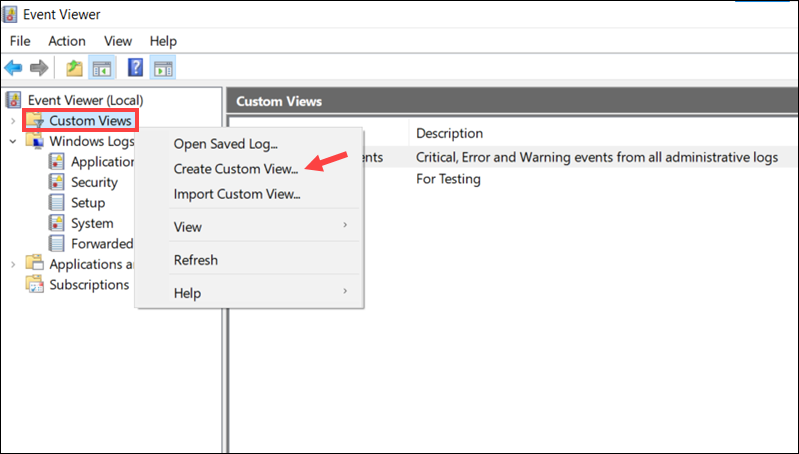799x454 pixels.
Task: Select the 'Critical, Error and Warning events' row
Action: tap(597, 157)
